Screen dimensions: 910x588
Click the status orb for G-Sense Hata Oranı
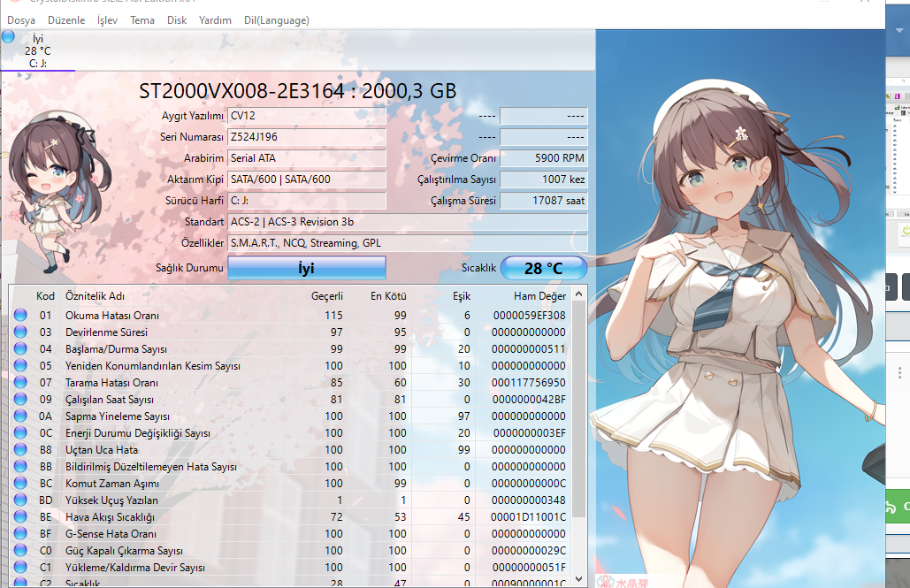click(20, 533)
